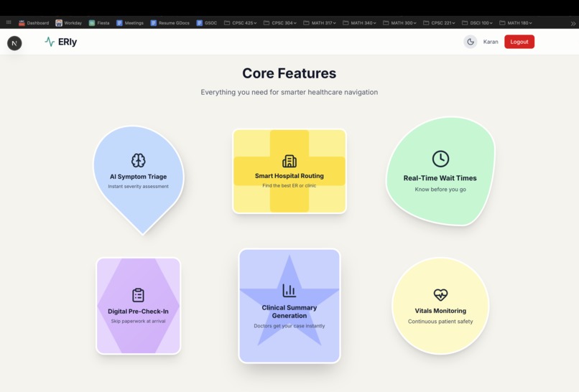Click the red Logout button
This screenshot has height=392, width=579.
[x=519, y=42]
